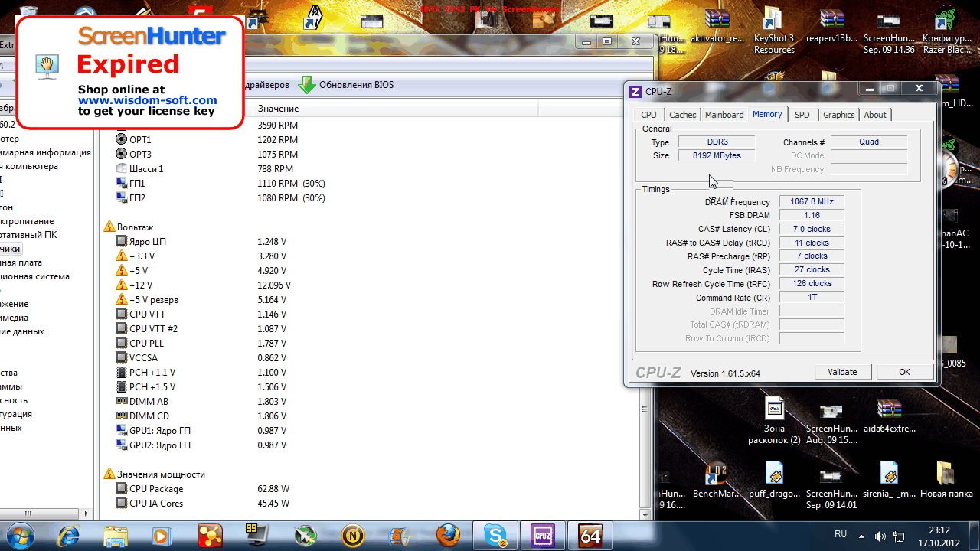This screenshot has width=980, height=551.
Task: Open the AIDA64 taskbar icon
Action: [x=590, y=535]
